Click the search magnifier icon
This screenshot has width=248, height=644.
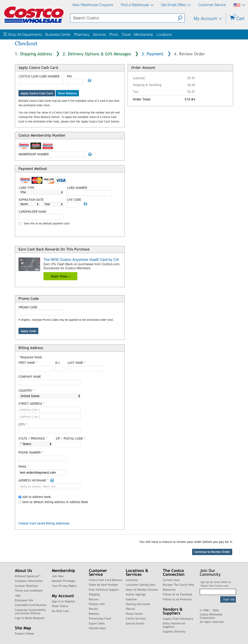click(180, 18)
